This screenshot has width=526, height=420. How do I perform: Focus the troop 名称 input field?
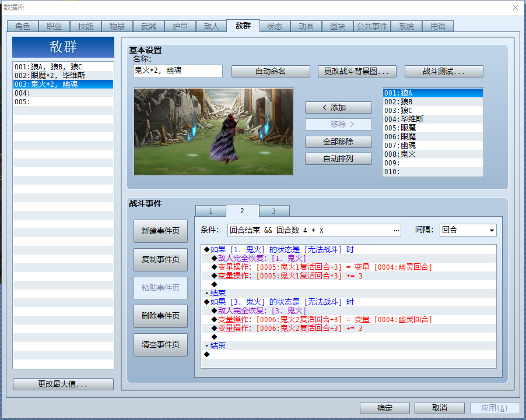pyautogui.click(x=178, y=71)
